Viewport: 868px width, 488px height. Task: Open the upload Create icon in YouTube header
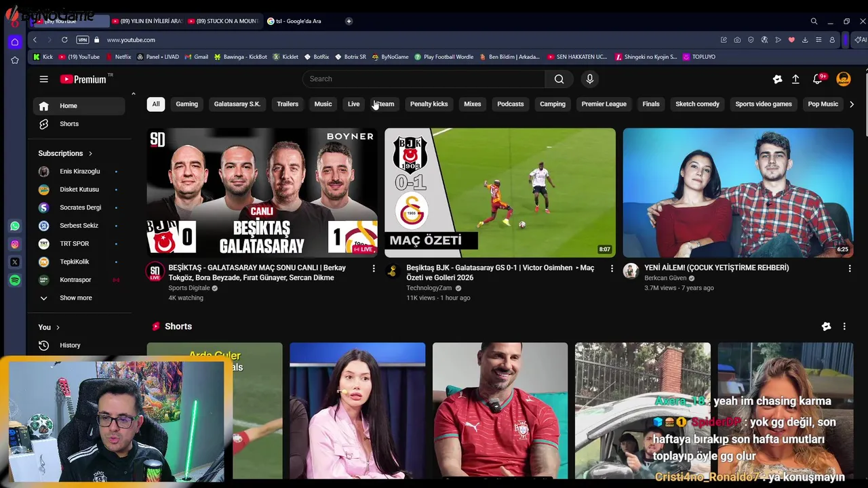point(795,79)
